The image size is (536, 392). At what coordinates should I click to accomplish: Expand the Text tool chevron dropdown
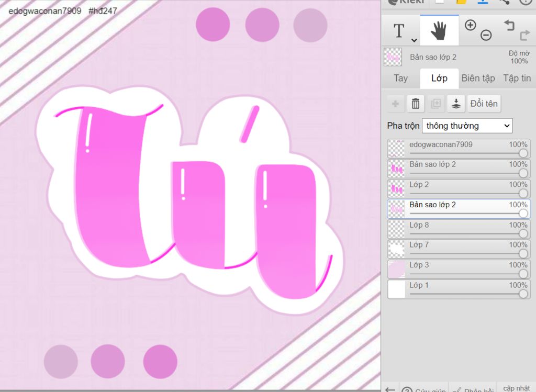pos(414,40)
